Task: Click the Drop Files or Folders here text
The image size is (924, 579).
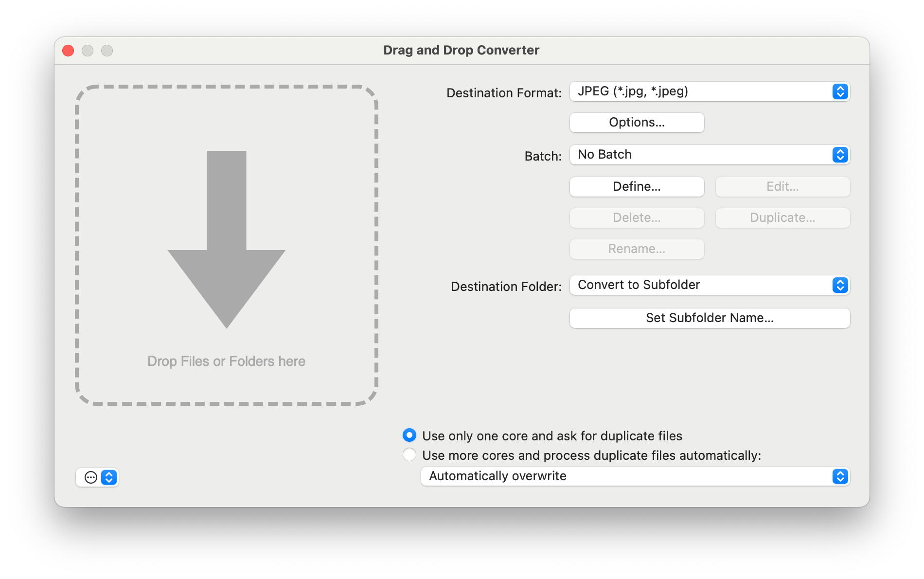Action: click(x=227, y=361)
